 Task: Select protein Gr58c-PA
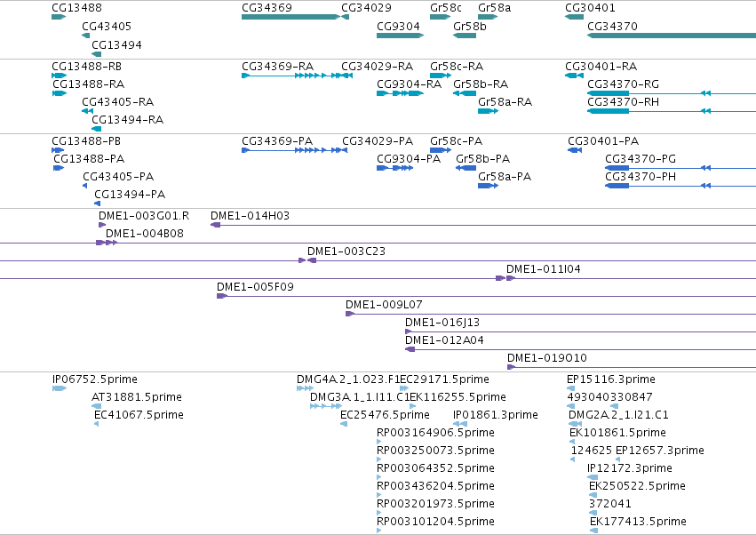point(457,141)
